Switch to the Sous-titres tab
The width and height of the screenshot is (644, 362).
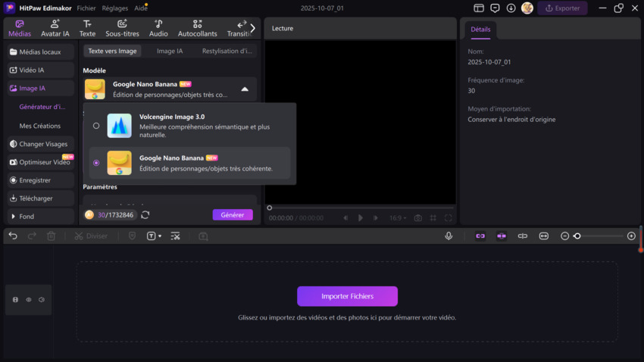tap(123, 29)
